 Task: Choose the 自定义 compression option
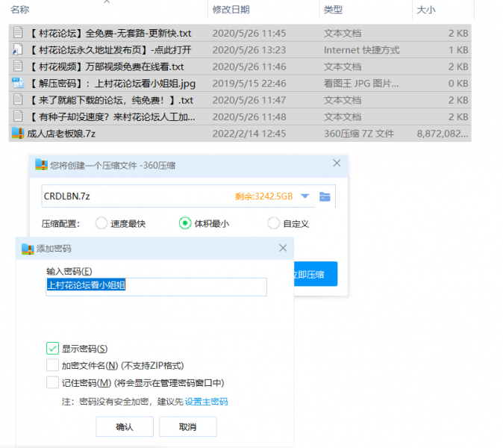coord(273,223)
